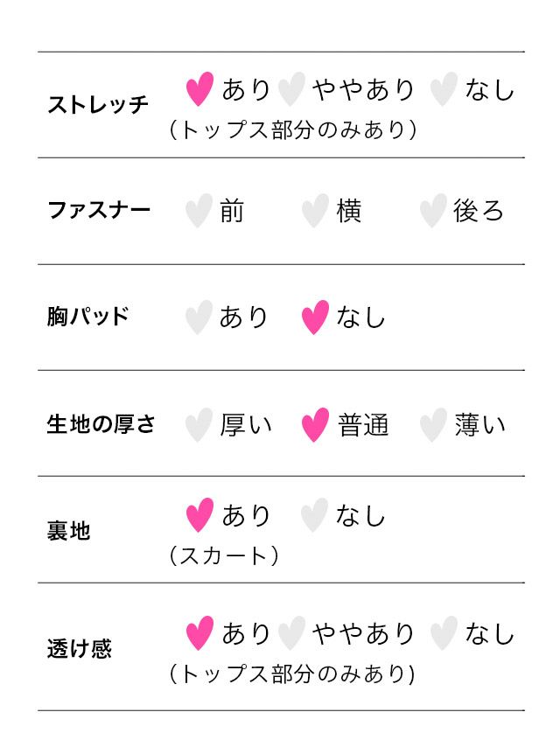Click the ストレッチ row label
560x747 pixels.
tap(98, 105)
